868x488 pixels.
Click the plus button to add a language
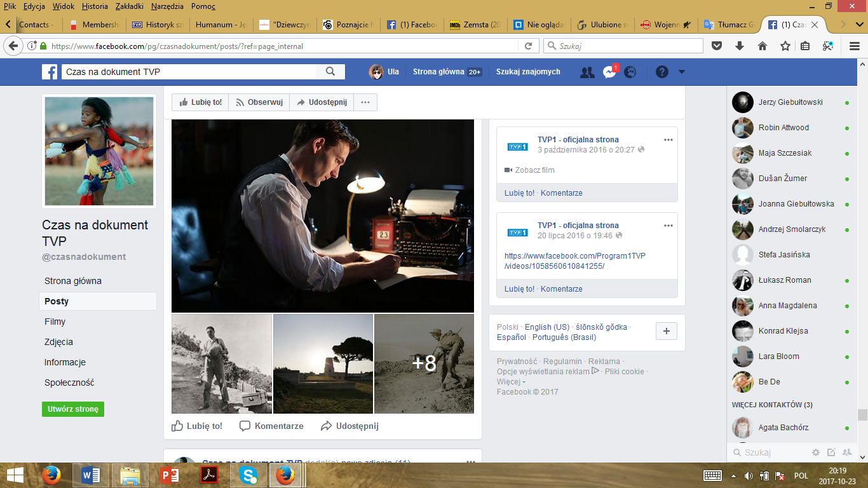pos(667,331)
